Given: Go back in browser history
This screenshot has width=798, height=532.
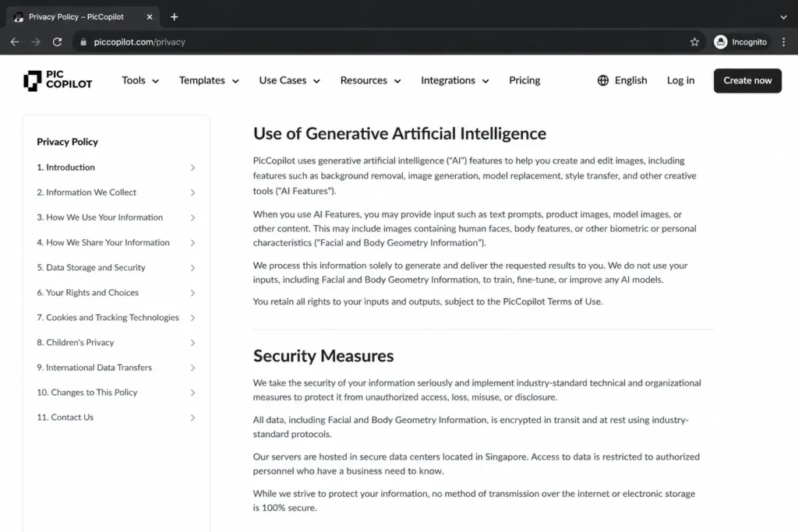Looking at the screenshot, I should [x=15, y=42].
